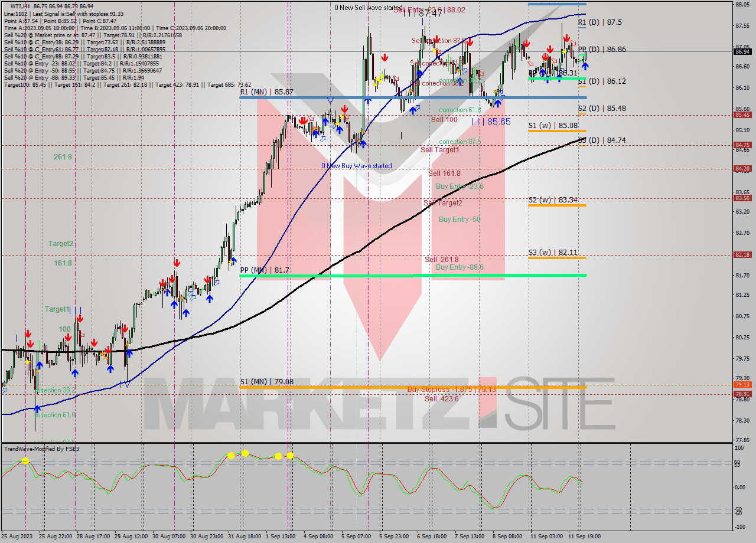Select the 'PP (MN) | 81.7' pivot label
The height and width of the screenshot is (543, 756).
(x=265, y=270)
